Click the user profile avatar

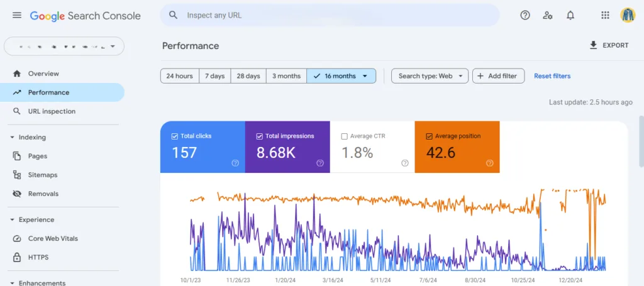628,15
